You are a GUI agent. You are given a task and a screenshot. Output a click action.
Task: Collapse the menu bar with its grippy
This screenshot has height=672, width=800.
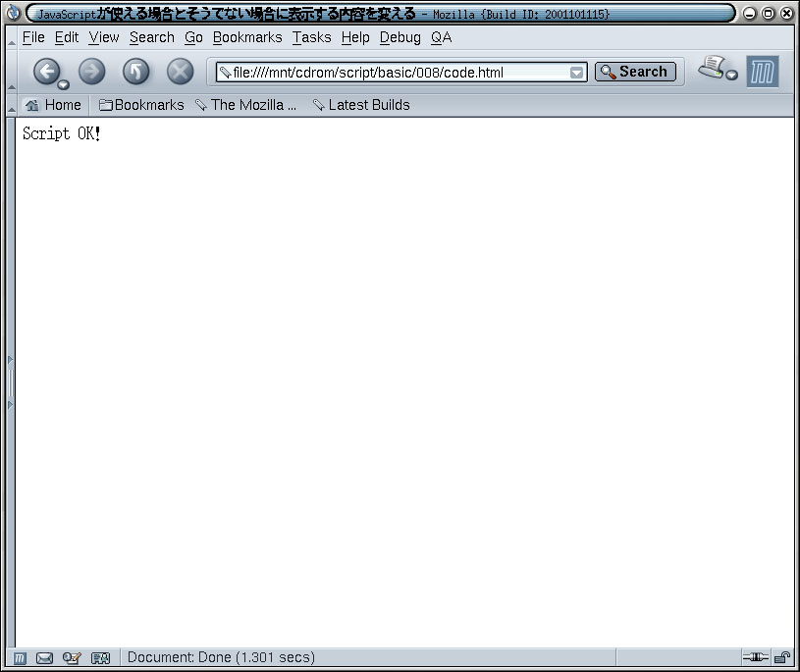(x=12, y=37)
